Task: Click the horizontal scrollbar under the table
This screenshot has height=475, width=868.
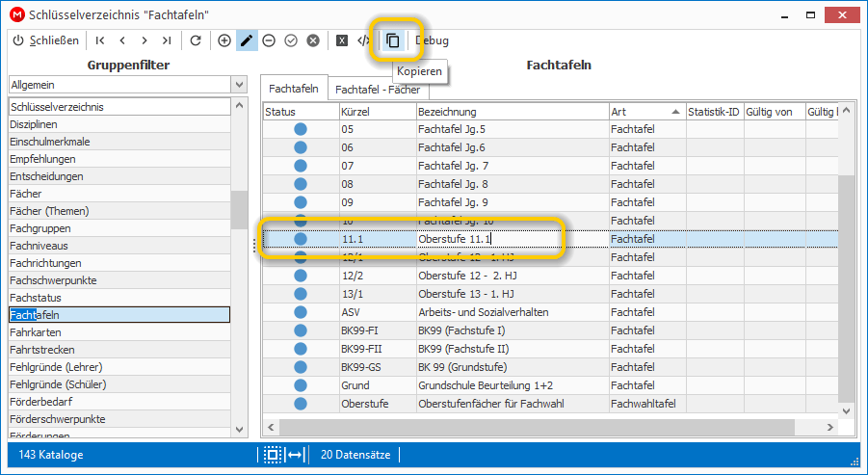Action: (x=537, y=428)
